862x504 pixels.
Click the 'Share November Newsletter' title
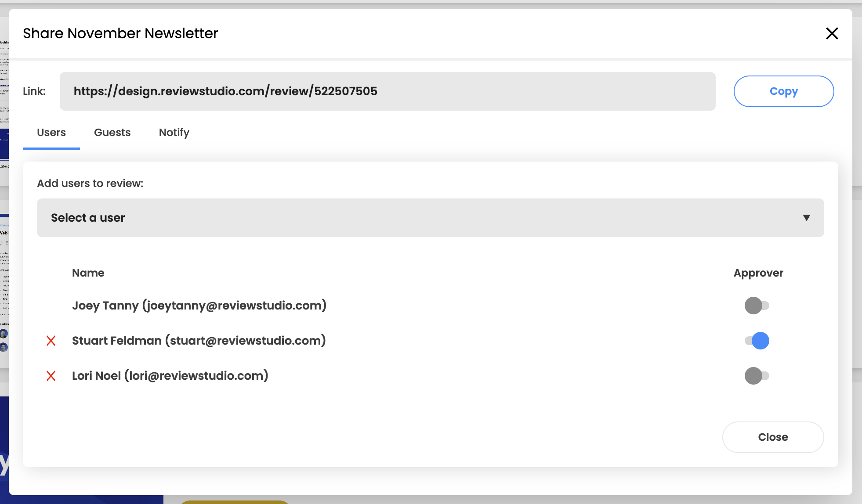point(120,33)
